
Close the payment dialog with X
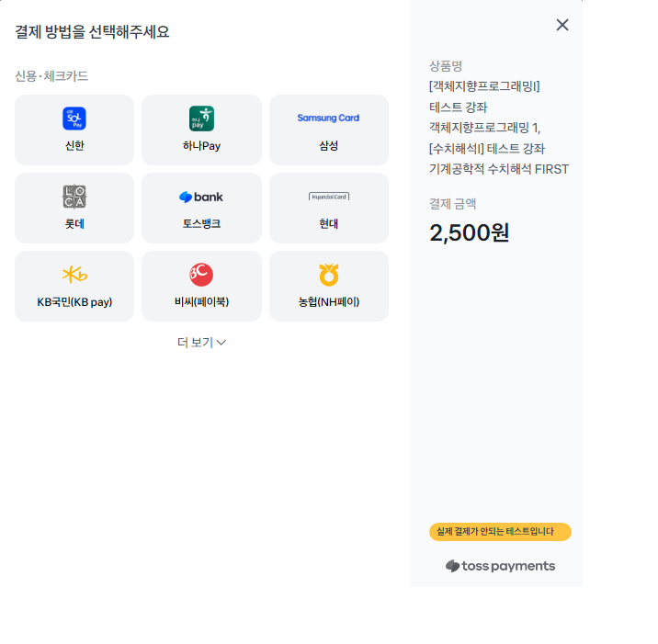pos(562,25)
